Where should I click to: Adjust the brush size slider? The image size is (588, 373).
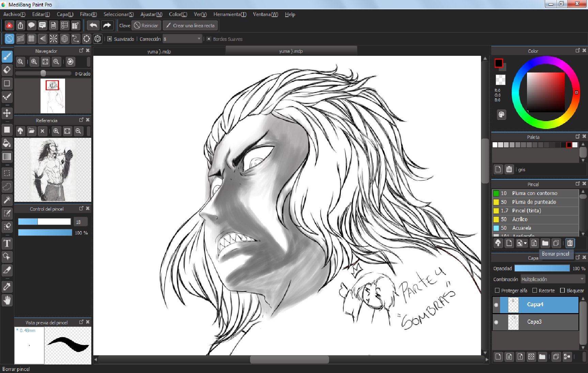pyautogui.click(x=44, y=222)
